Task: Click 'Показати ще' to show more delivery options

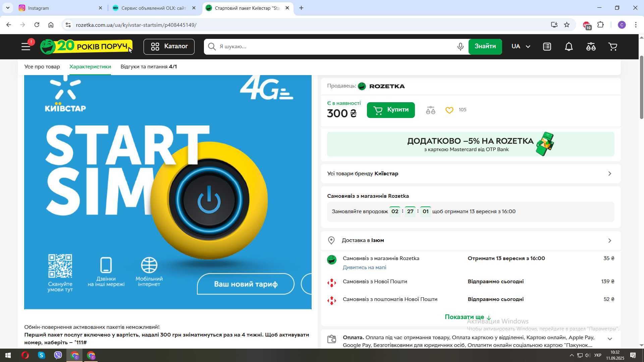Action: [x=468, y=317]
